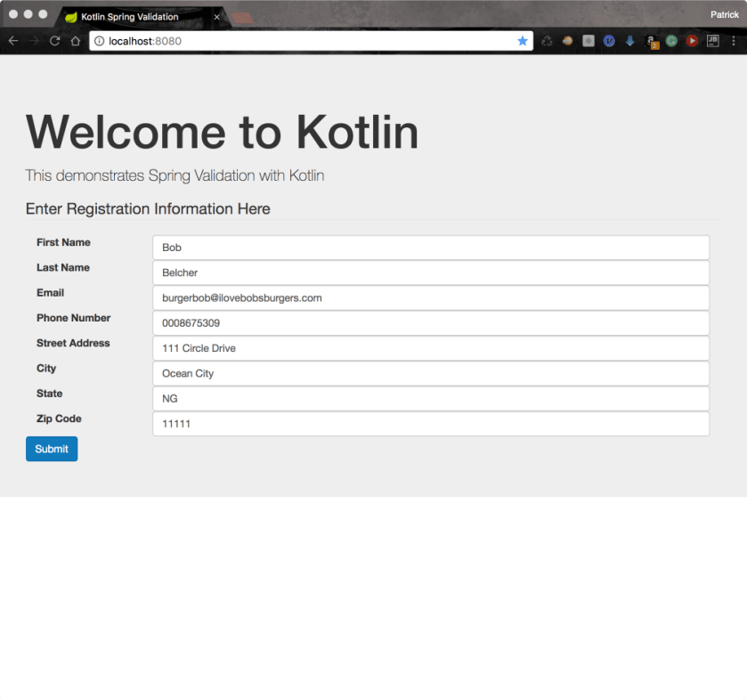Click the localhost:8080 address bar
This screenshot has width=747, height=700.
(x=303, y=41)
